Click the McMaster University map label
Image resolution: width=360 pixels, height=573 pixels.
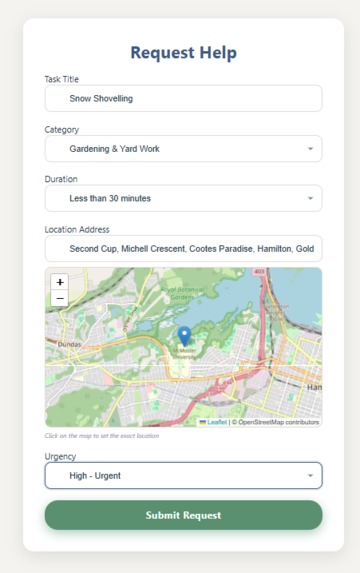[x=185, y=354]
